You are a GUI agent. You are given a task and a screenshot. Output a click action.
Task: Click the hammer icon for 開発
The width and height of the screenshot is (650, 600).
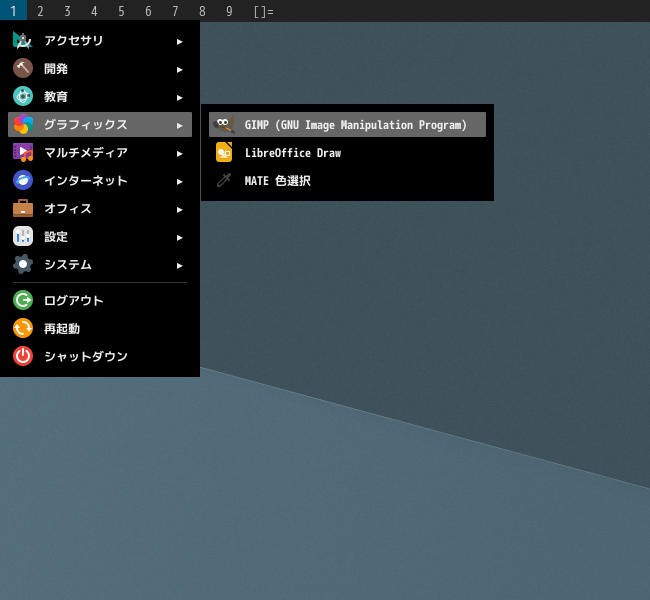pyautogui.click(x=23, y=68)
